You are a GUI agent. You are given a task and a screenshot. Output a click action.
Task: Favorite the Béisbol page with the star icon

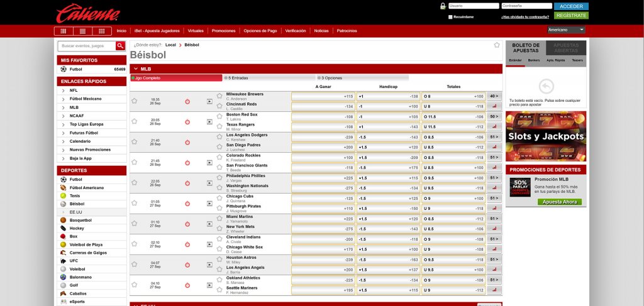coord(497,45)
